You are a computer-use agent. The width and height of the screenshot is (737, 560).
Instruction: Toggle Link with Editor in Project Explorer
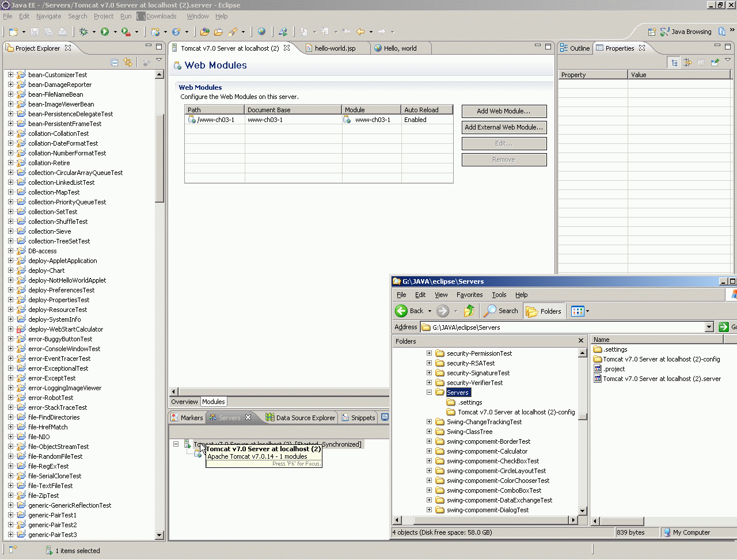[x=128, y=62]
